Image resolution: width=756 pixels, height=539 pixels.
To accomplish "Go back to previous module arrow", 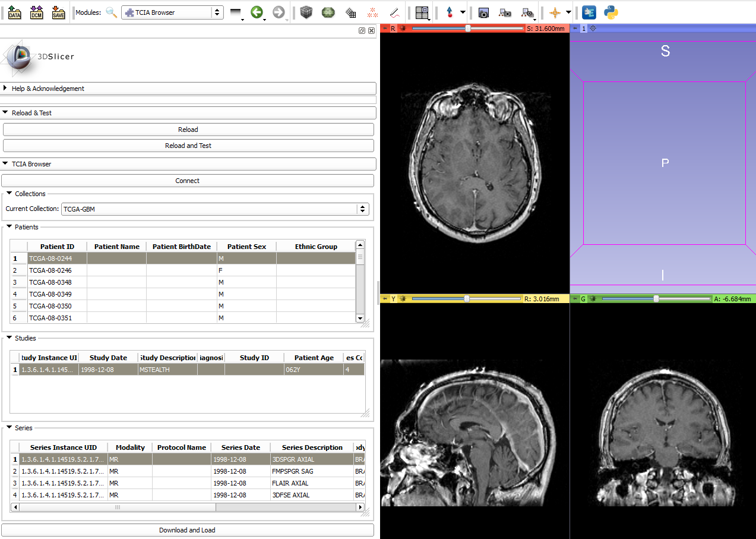I will (x=257, y=12).
